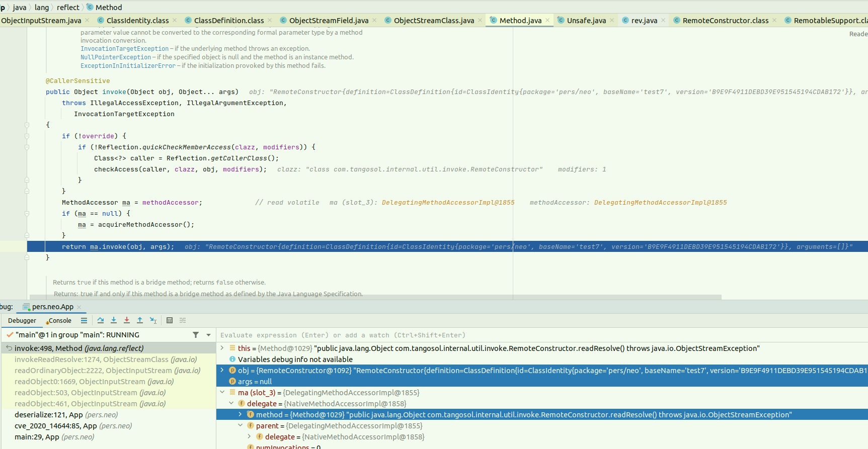This screenshot has width=868, height=449.
Task: Select the invoke:498, Method stack frame
Action: [x=108, y=348]
